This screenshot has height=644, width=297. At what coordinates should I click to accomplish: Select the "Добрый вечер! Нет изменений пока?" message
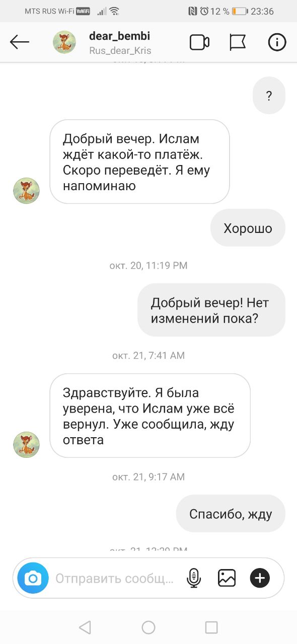coord(211,310)
